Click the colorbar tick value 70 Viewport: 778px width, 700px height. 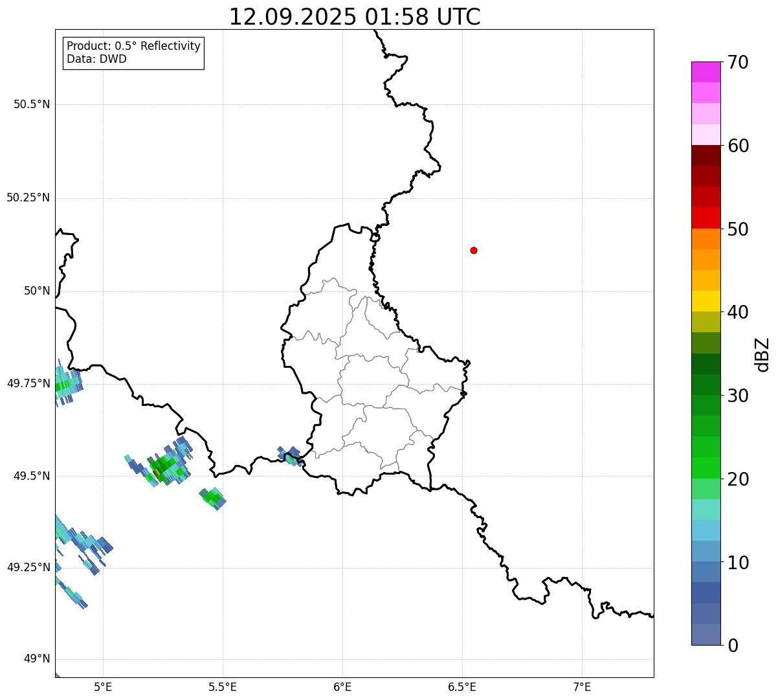(738, 62)
